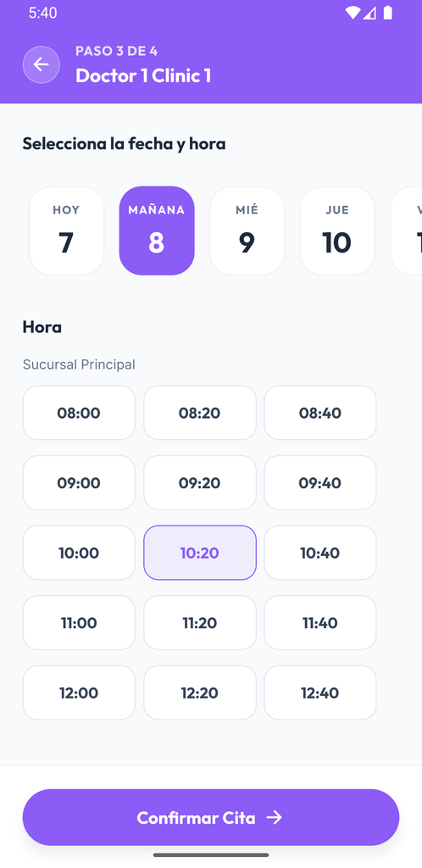The height and width of the screenshot is (868, 422).
Task: Select the highlighted 10:20 time slot
Action: 200,553
